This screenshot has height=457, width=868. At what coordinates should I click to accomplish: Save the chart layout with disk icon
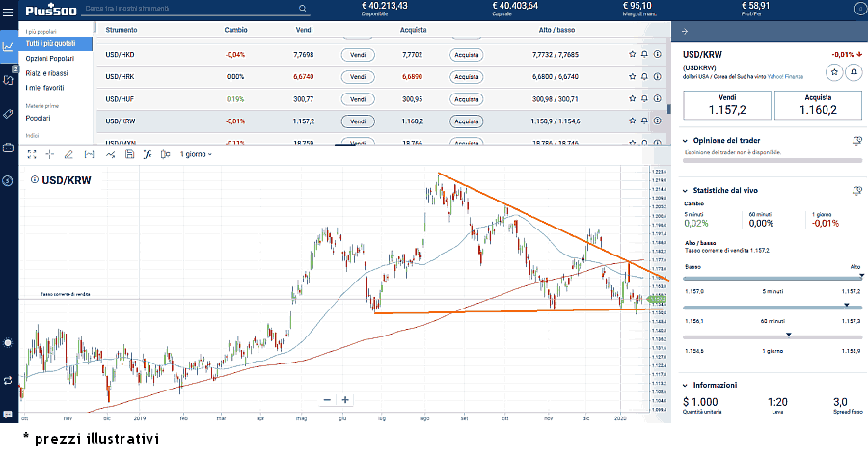[x=129, y=154]
